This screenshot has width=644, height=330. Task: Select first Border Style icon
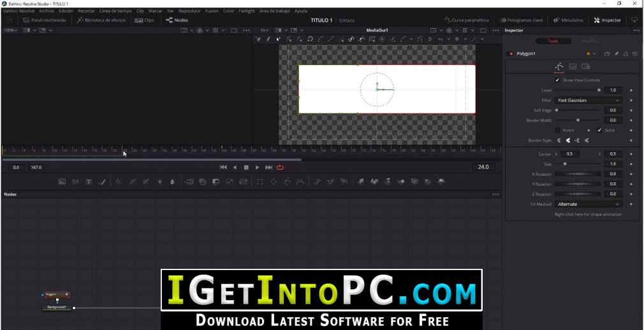coord(559,140)
